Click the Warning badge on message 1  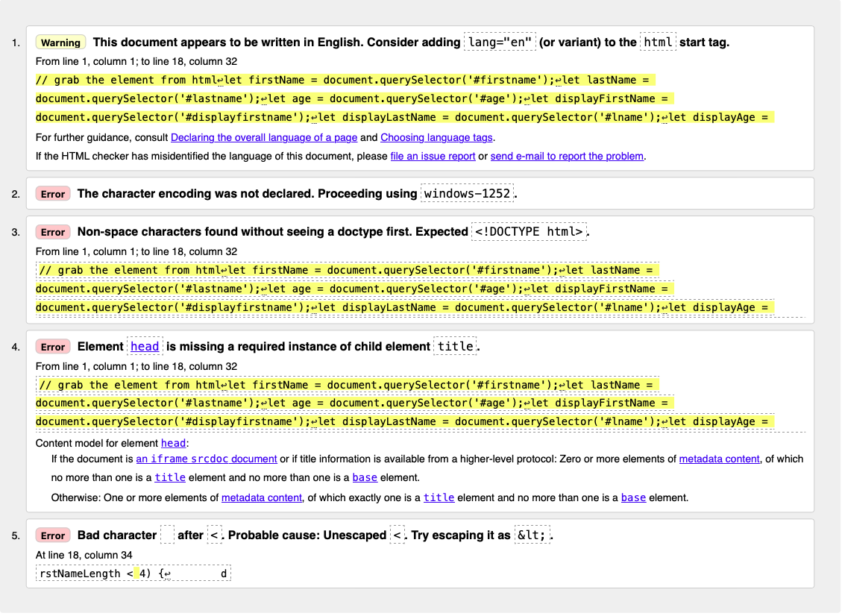(60, 43)
